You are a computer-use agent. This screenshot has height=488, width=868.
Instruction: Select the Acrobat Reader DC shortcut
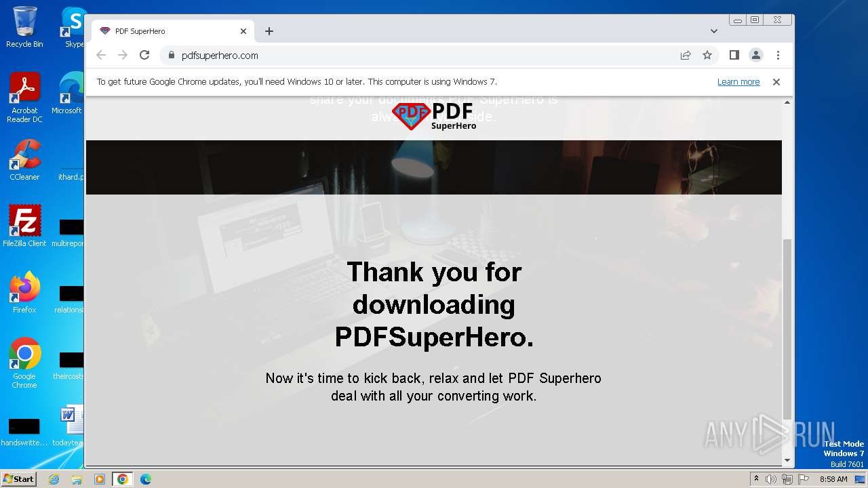(x=24, y=98)
